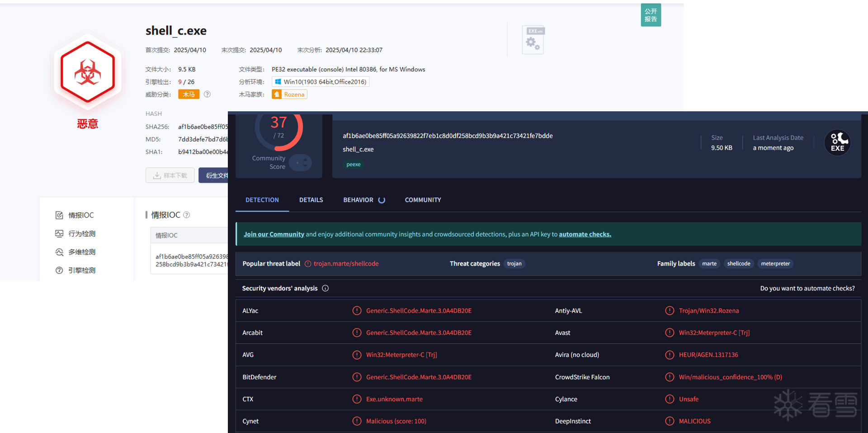Click Avast's Win32:Meterpreter-C [Trj] result
Screen dimensions: 868x433
click(714, 333)
